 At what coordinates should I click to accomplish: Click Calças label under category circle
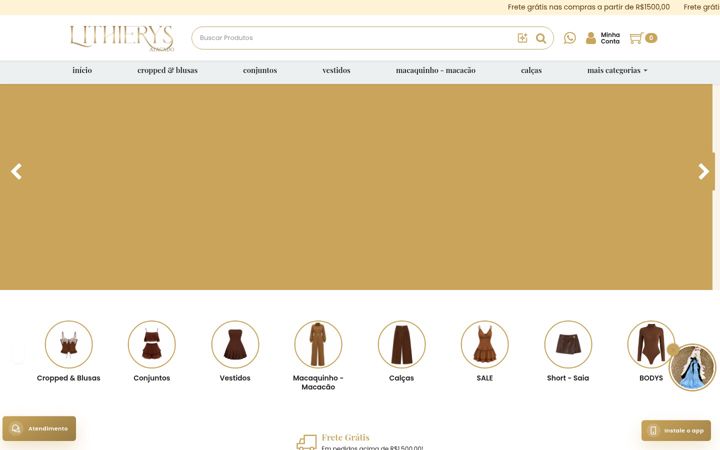(401, 378)
